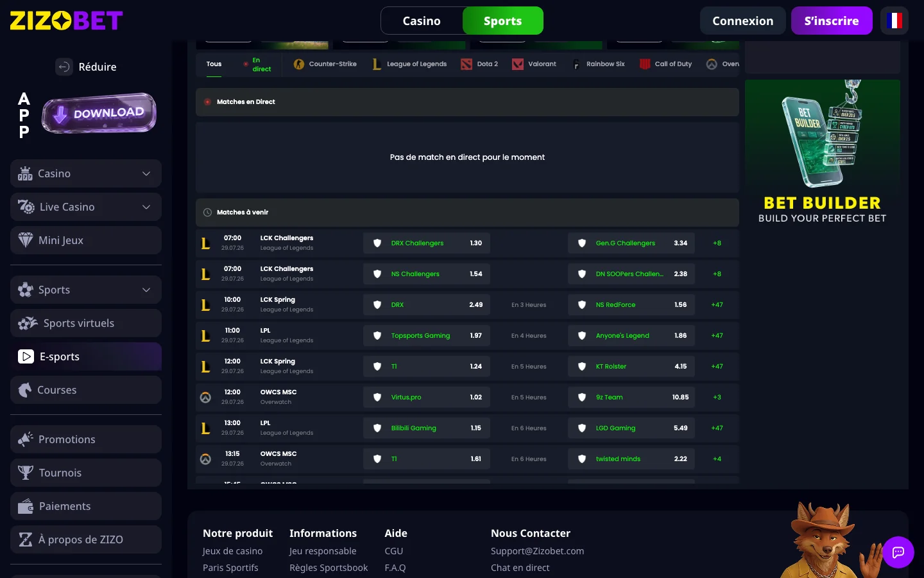Screen dimensions: 924x578
Task: Click Overwatch icon on Virtus.pro match row
Action: tap(205, 398)
